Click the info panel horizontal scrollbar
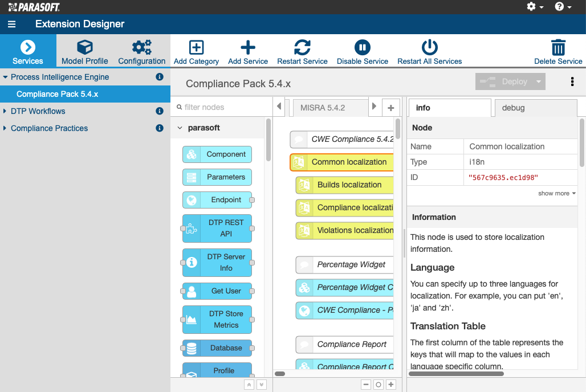Screen dimensions: 586x392 click(x=456, y=374)
